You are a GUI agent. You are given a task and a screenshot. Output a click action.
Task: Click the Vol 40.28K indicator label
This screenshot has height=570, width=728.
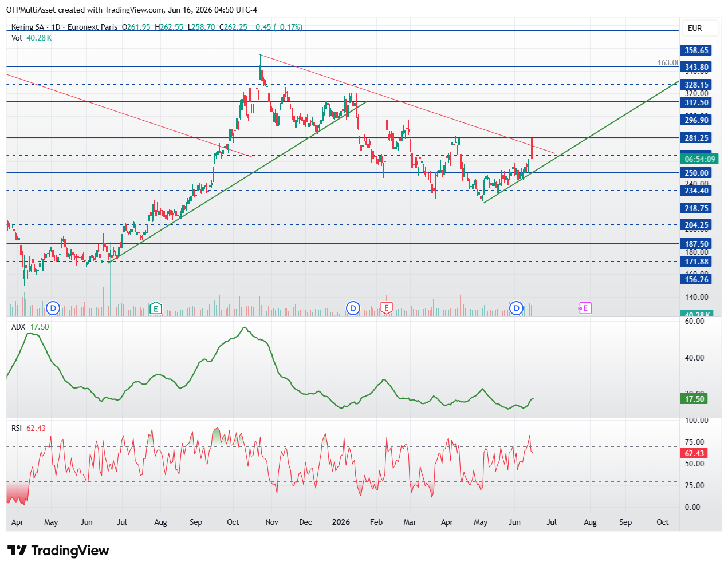(x=32, y=38)
